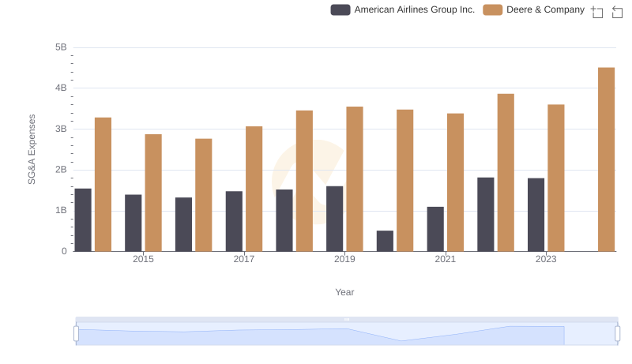The height and width of the screenshot is (364, 632).
Task: Click the American Airlines 2021 bar
Action: point(435,229)
